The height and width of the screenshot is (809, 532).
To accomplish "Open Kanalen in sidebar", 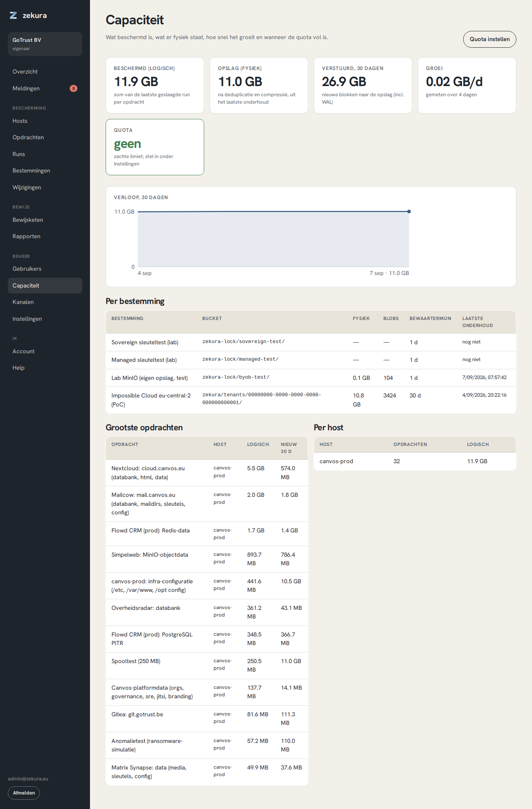I will (x=45, y=302).
